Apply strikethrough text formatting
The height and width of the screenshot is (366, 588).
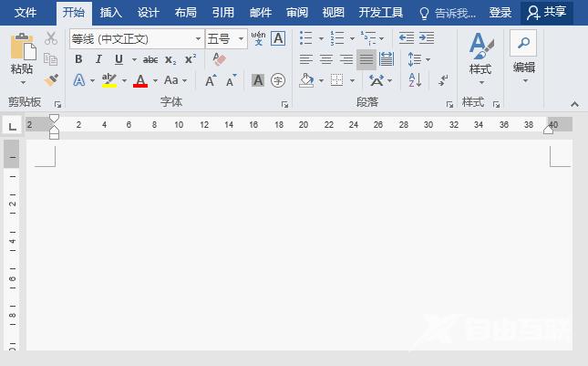[150, 59]
